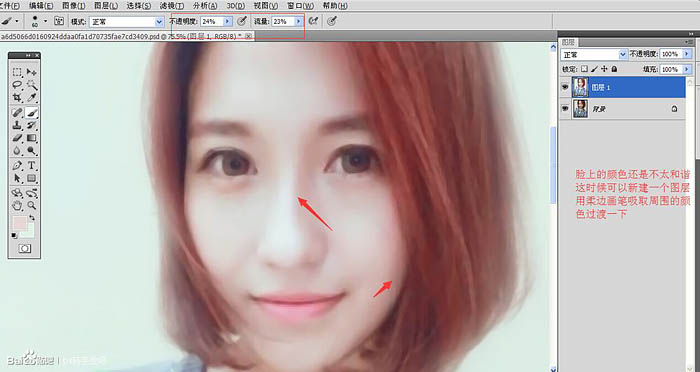This screenshot has height=372, width=700.
Task: Hide 背景 layer visibility
Action: pos(565,109)
